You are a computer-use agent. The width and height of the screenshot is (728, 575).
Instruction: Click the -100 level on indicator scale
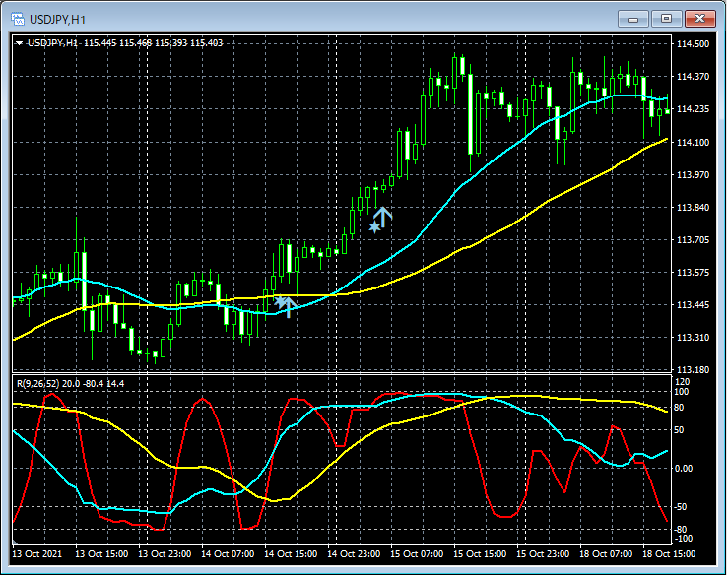tap(685, 540)
